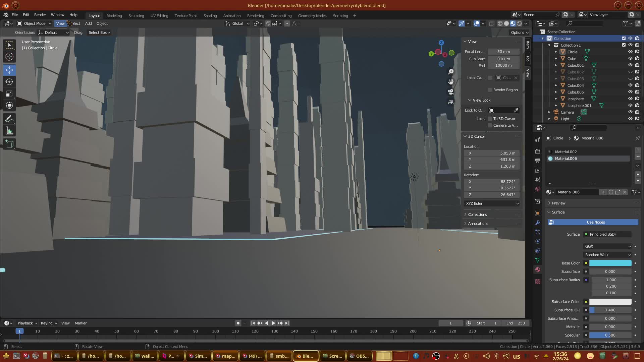Click the Base Color cyan swatch

click(x=610, y=263)
